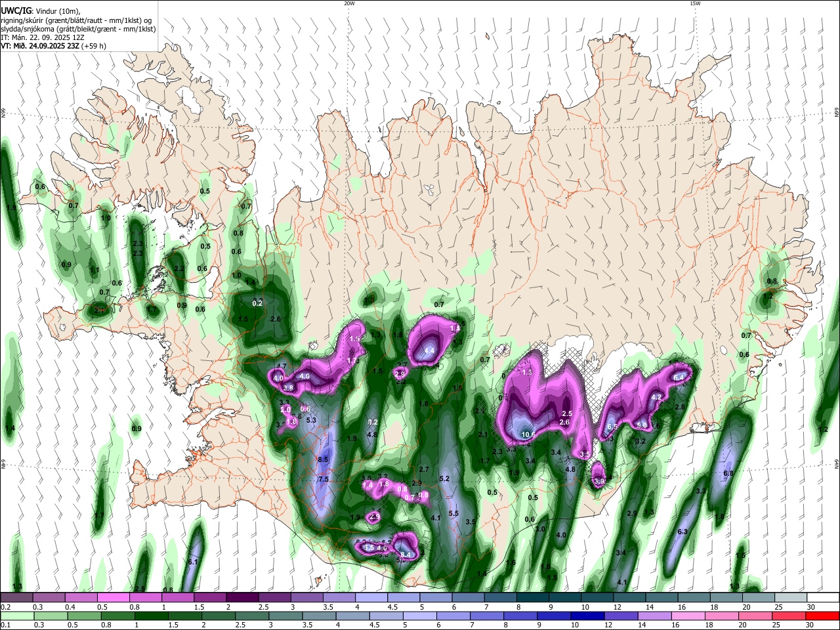The height and width of the screenshot is (630, 840).
Task: Select the 4.2 value in the eastern purple patch
Action: click(x=656, y=397)
